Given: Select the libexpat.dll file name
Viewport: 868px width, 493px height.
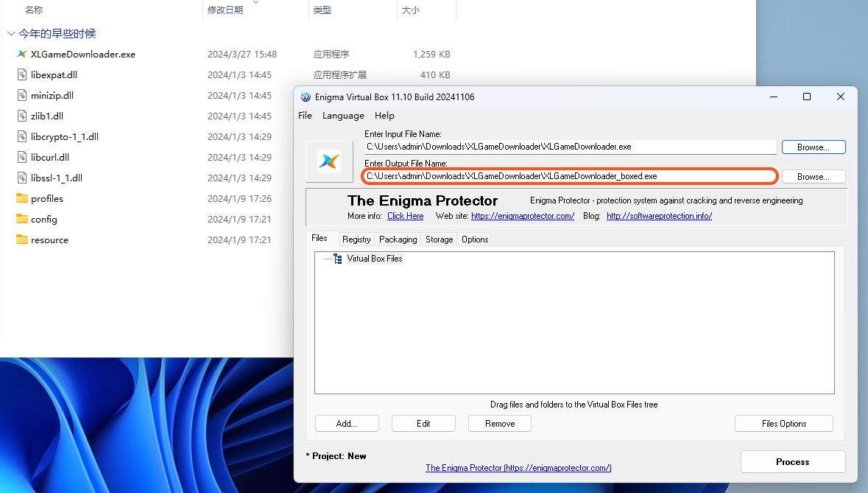Looking at the screenshot, I should [54, 74].
